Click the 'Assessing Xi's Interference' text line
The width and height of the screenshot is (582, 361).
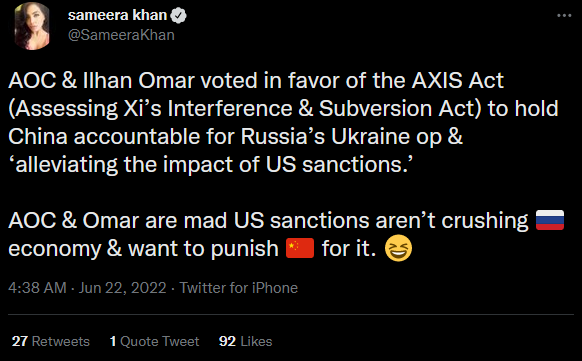(283, 108)
